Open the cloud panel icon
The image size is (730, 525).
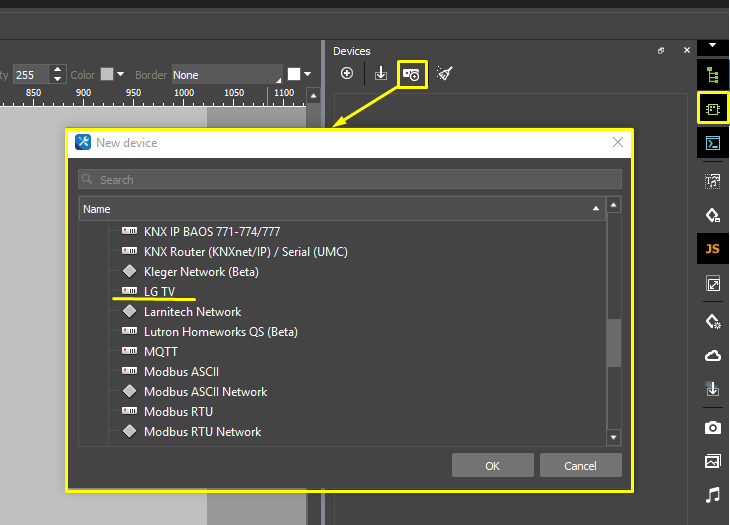(x=712, y=356)
